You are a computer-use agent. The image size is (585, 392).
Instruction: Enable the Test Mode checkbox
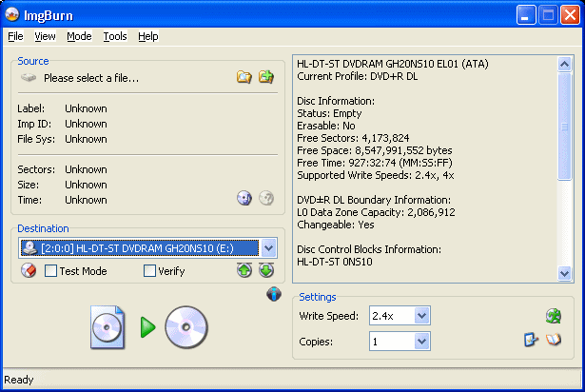coord(50,270)
